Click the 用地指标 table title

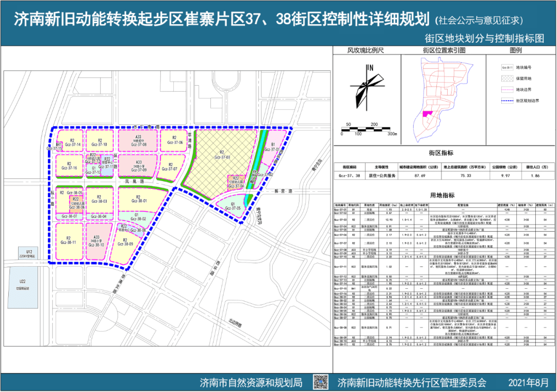(442, 195)
